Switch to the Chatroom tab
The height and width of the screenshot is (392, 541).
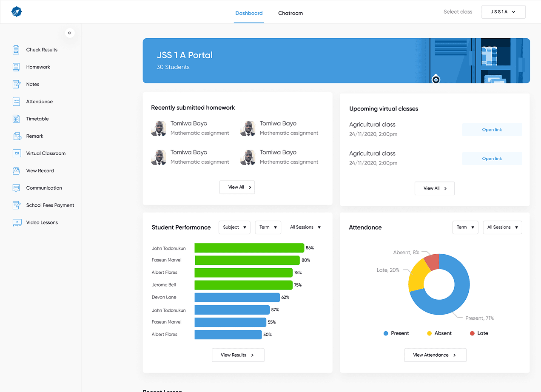290,13
